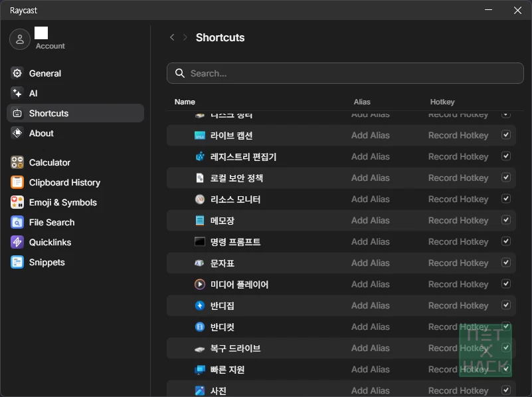The height and width of the screenshot is (397, 532).
Task: Add Alias for 빠른 지원
Action: point(370,370)
